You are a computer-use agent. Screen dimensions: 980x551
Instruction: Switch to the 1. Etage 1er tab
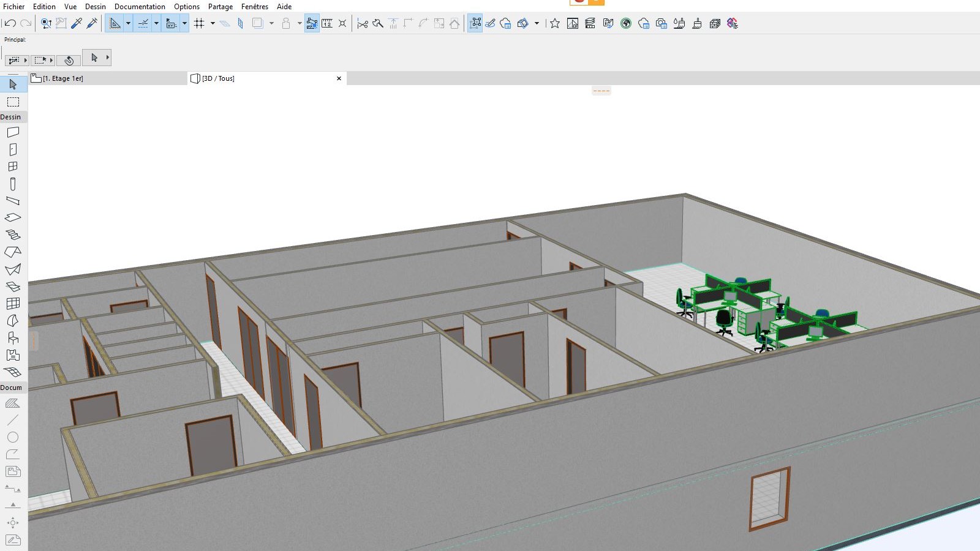[62, 78]
